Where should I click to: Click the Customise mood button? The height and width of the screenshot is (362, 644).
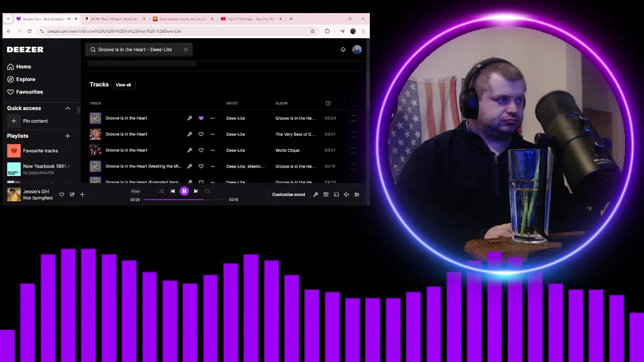(288, 195)
